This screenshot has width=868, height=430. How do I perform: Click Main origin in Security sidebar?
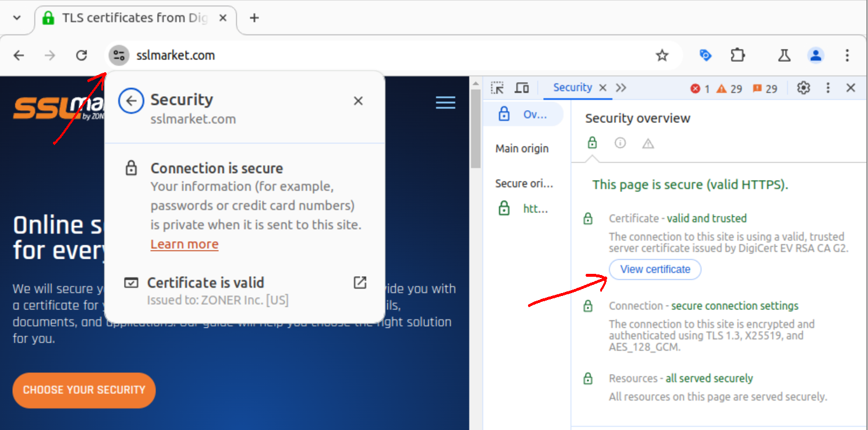pos(522,149)
